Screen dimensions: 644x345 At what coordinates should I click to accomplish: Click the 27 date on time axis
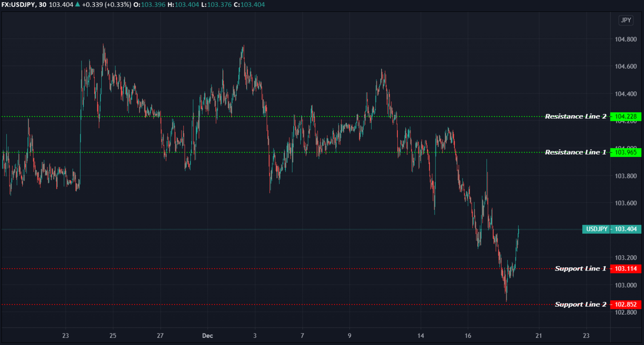point(160,336)
